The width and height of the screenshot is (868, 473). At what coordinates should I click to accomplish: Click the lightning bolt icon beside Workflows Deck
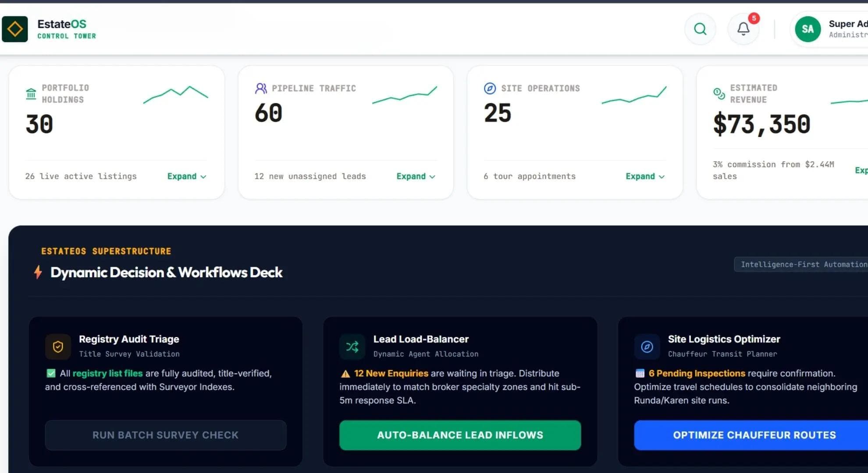pos(38,272)
